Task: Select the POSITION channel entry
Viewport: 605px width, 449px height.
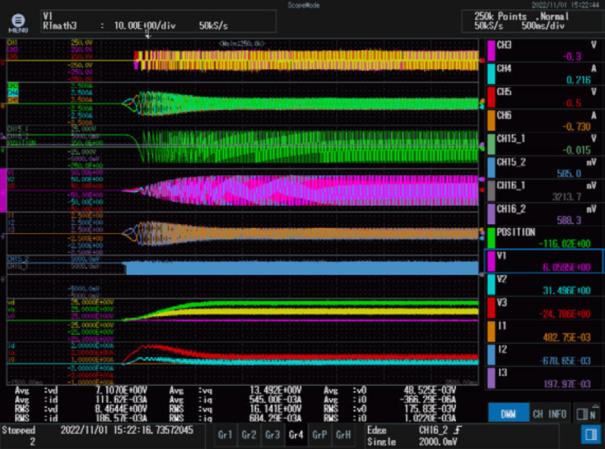Action: (x=544, y=238)
